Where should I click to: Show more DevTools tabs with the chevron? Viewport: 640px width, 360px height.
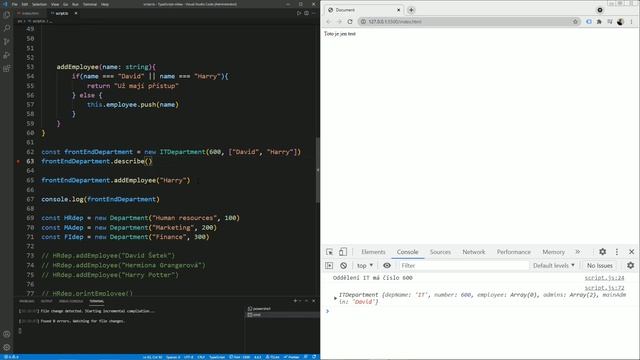(x=578, y=252)
